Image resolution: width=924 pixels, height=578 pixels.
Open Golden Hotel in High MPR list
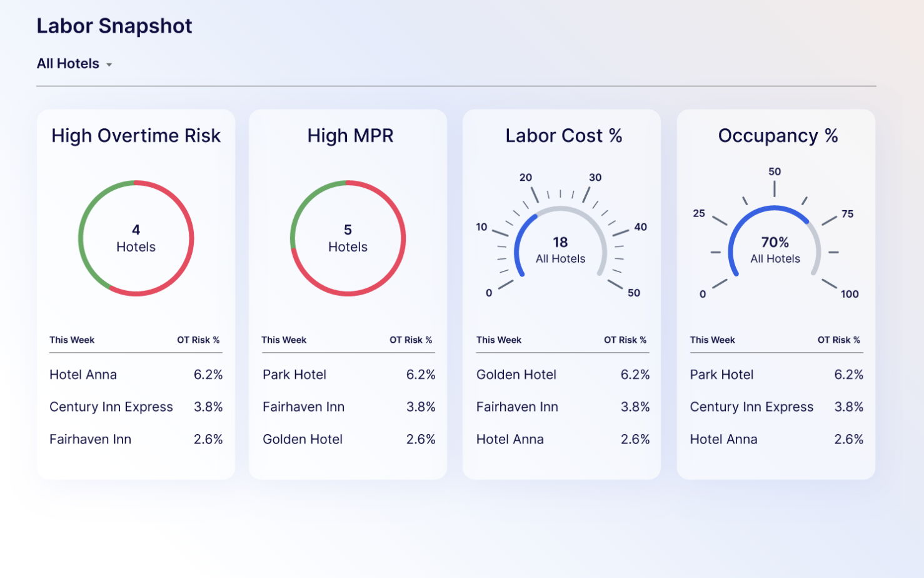click(303, 440)
